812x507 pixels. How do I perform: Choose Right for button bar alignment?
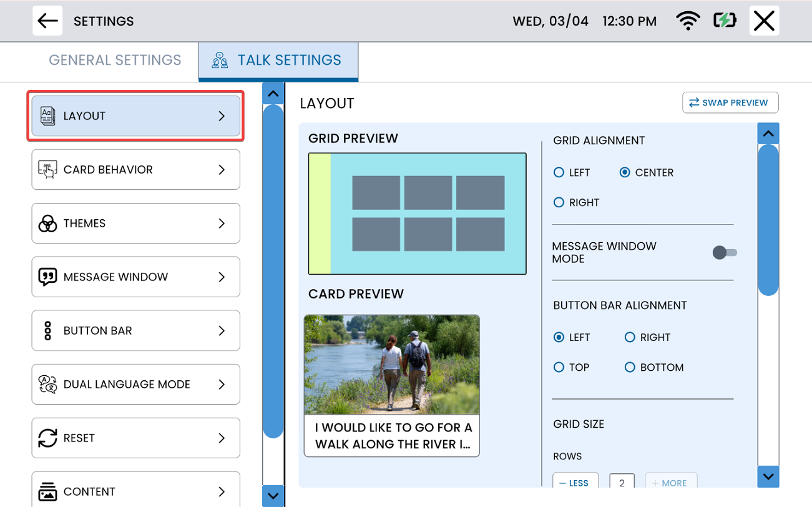pyautogui.click(x=630, y=338)
